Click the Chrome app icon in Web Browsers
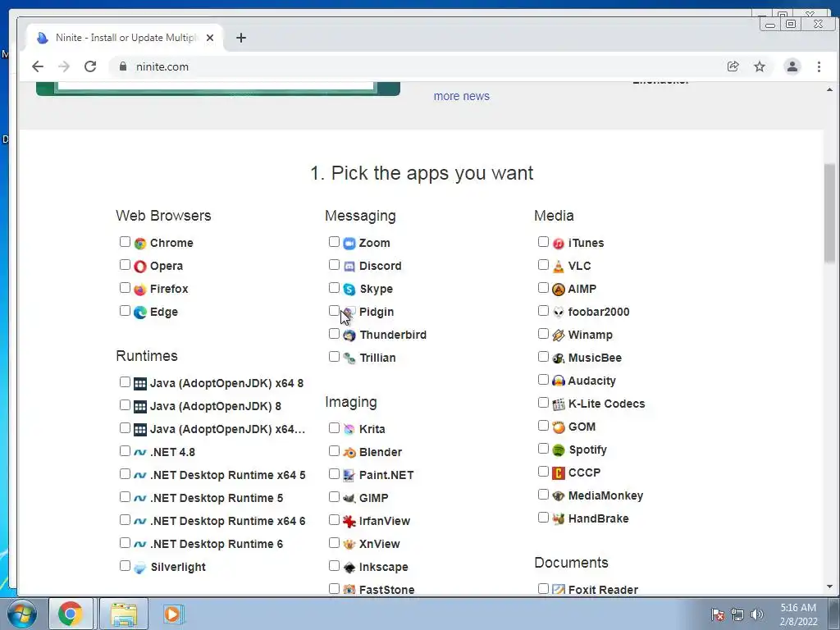The width and height of the screenshot is (840, 630). [x=139, y=243]
